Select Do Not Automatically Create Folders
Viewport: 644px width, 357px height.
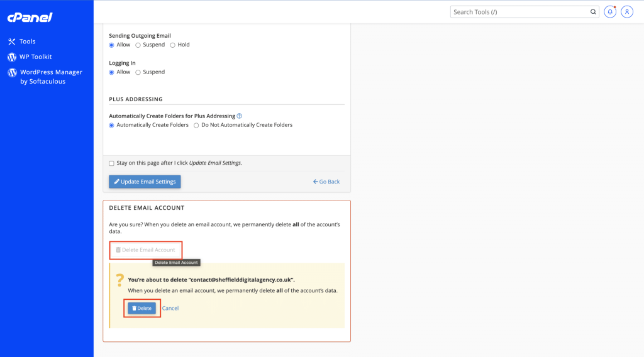click(196, 125)
